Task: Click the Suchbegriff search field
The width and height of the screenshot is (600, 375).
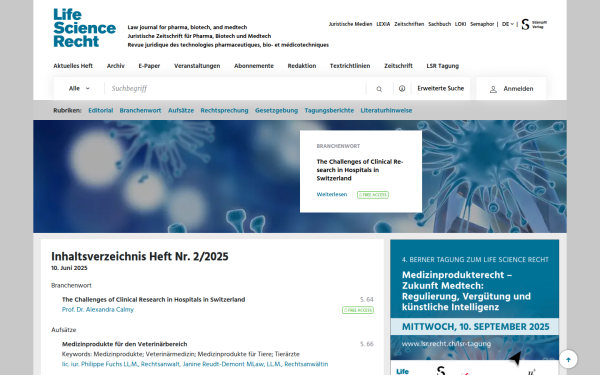Action: click(235, 88)
